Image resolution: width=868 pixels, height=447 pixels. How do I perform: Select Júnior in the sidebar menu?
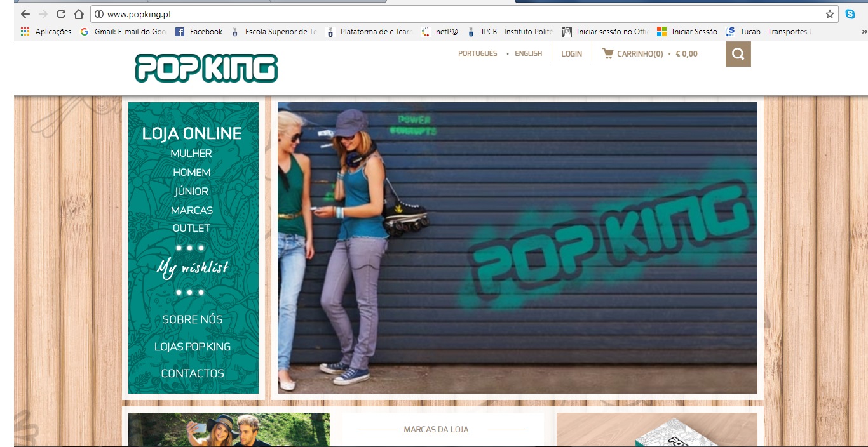point(191,191)
